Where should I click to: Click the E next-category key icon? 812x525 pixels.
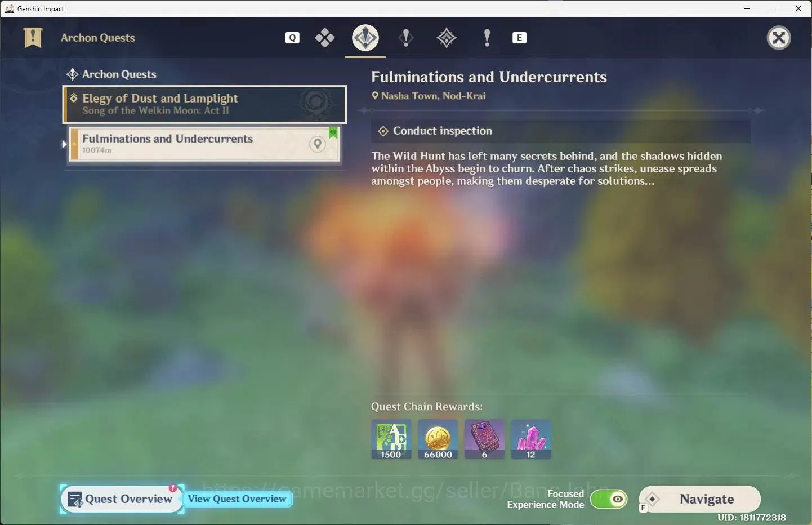click(x=519, y=38)
